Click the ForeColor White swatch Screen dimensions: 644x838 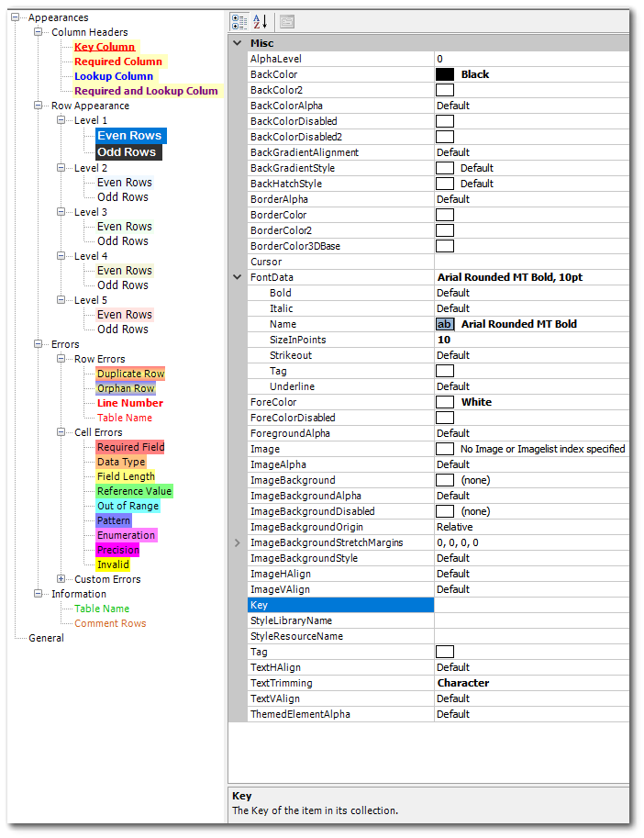(445, 402)
